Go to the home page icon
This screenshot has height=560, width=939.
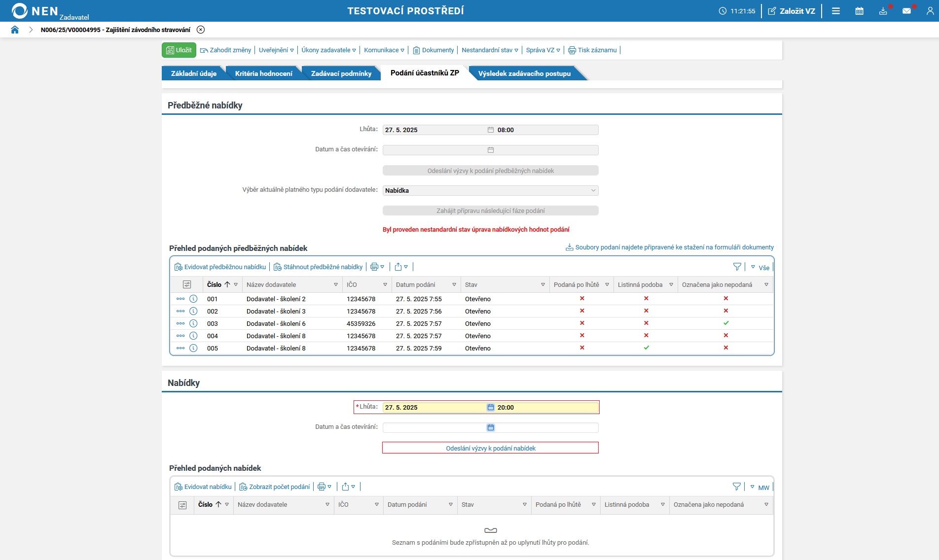tap(15, 30)
